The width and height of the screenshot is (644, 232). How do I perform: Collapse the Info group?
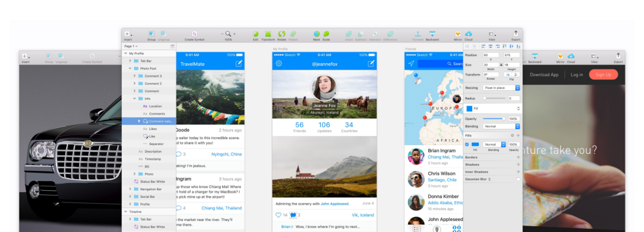tap(135, 99)
